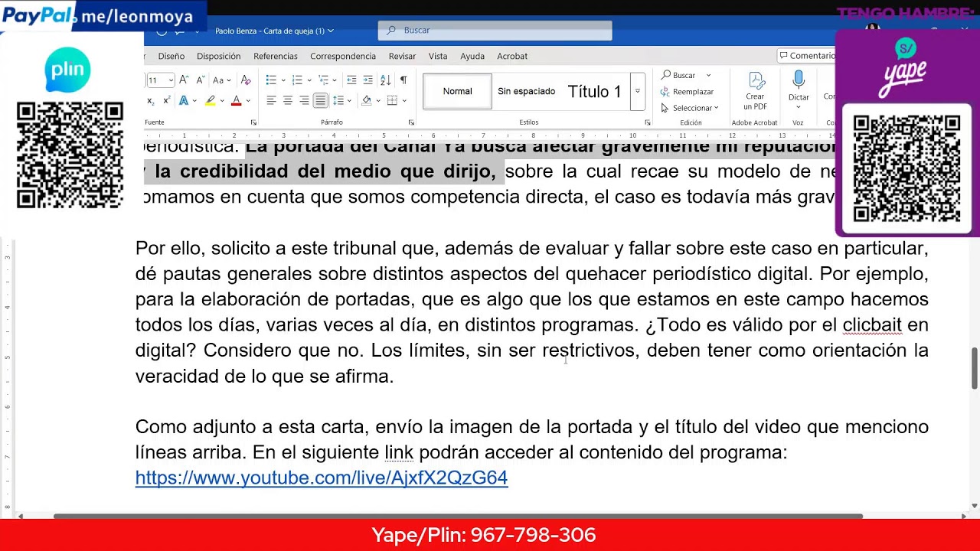Decrease paragraph indent
The width and height of the screenshot is (980, 551).
[x=351, y=80]
